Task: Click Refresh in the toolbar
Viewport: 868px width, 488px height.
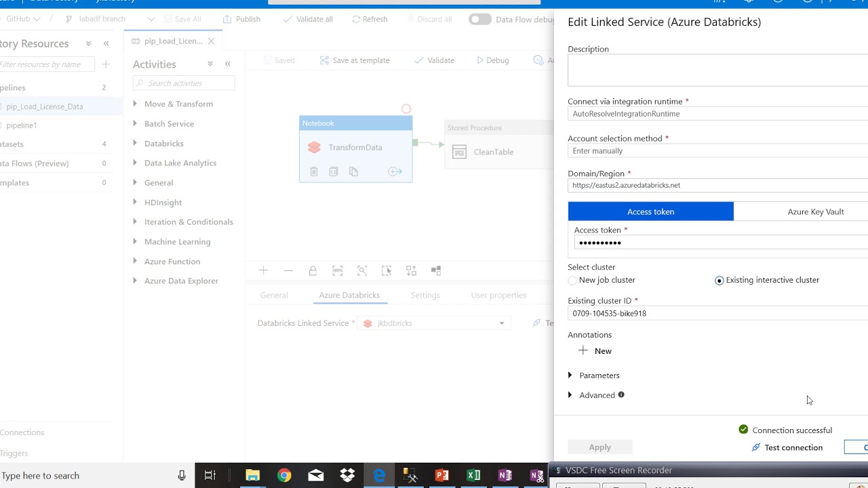Action: coord(370,19)
